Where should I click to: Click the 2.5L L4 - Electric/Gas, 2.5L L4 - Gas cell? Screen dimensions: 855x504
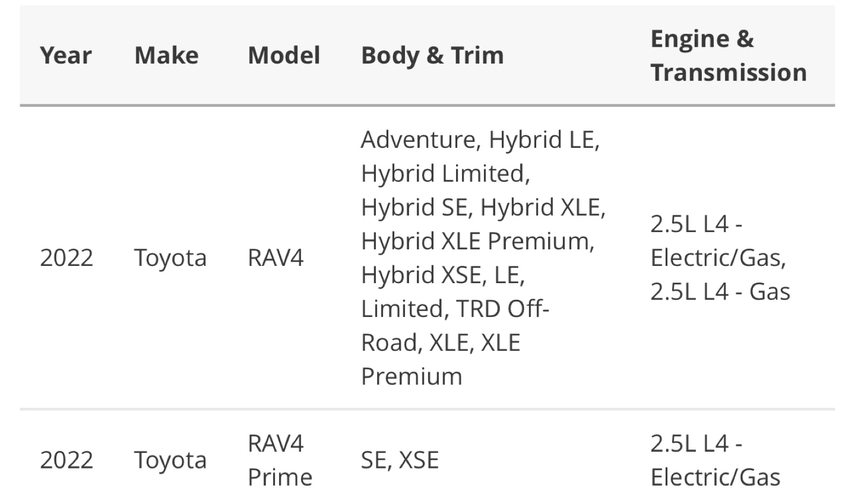coord(720,258)
